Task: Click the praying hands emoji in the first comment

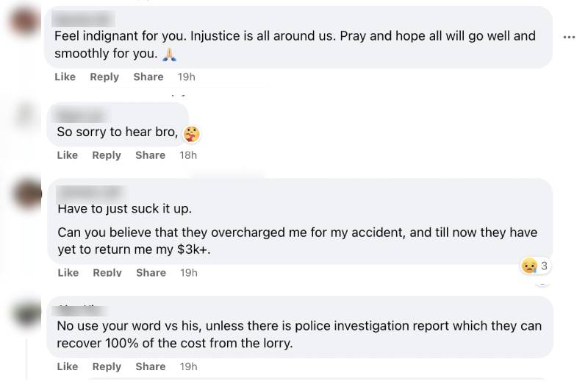Action: [168, 54]
